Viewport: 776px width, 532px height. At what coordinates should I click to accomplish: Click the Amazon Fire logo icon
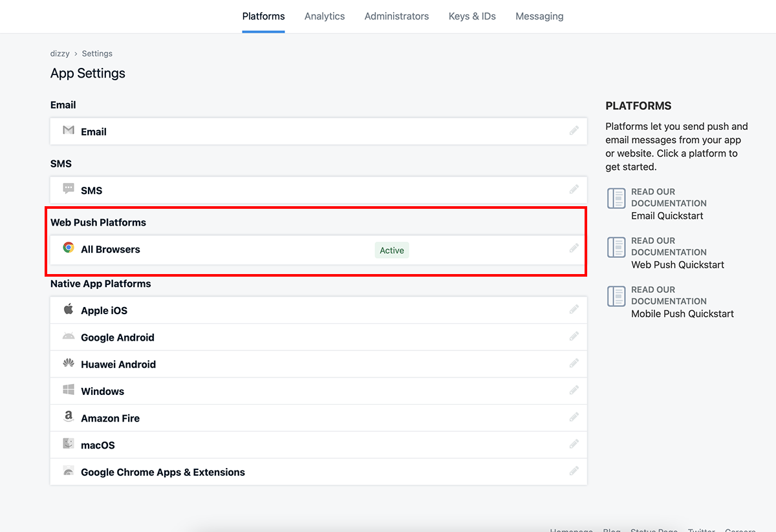[x=69, y=417]
